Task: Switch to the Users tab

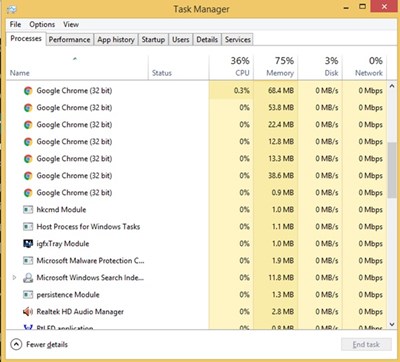Action: point(181,39)
